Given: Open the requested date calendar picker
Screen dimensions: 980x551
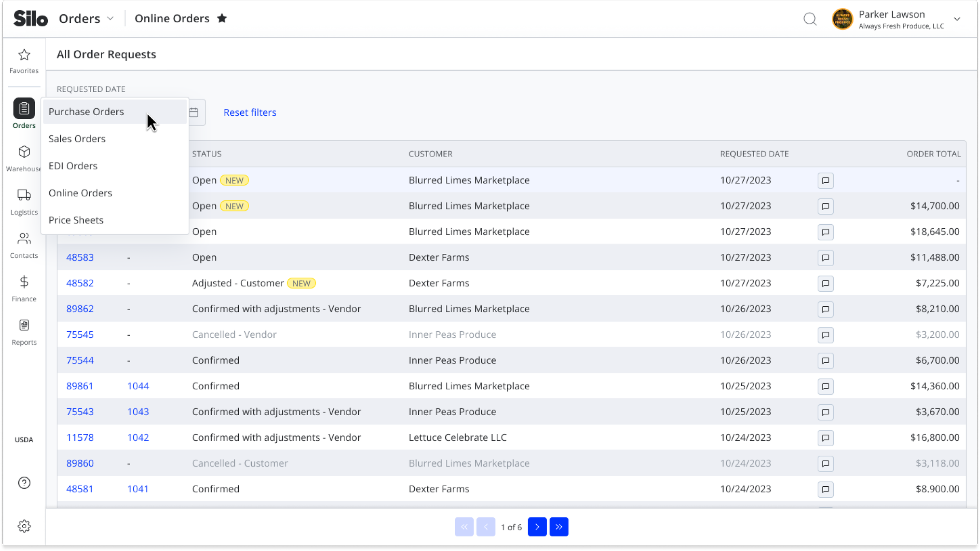Looking at the screenshot, I should point(194,113).
